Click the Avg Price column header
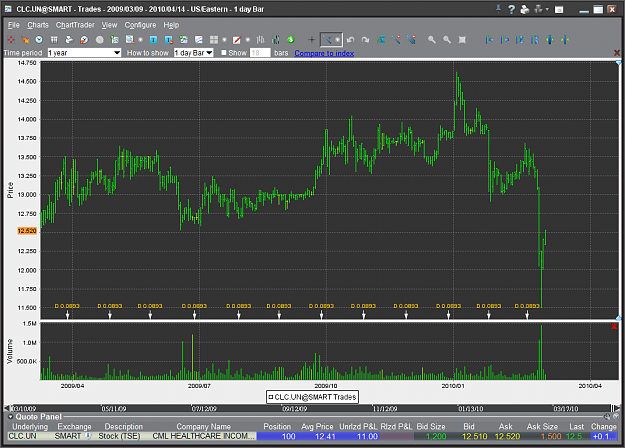625x448 pixels. point(317,426)
